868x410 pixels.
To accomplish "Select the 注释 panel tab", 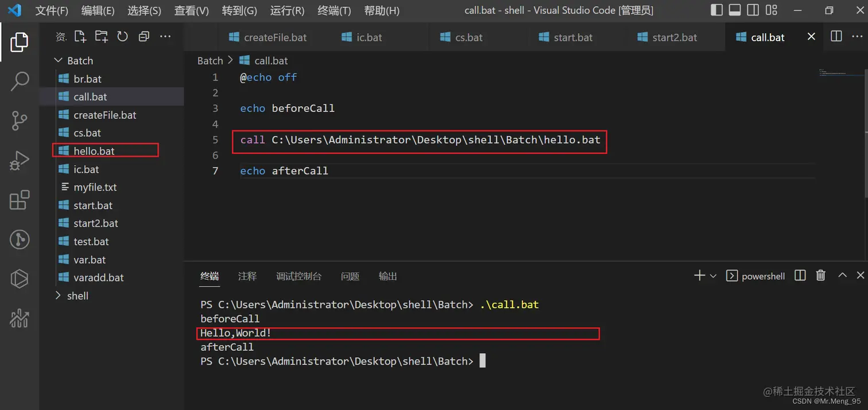I will (x=247, y=276).
